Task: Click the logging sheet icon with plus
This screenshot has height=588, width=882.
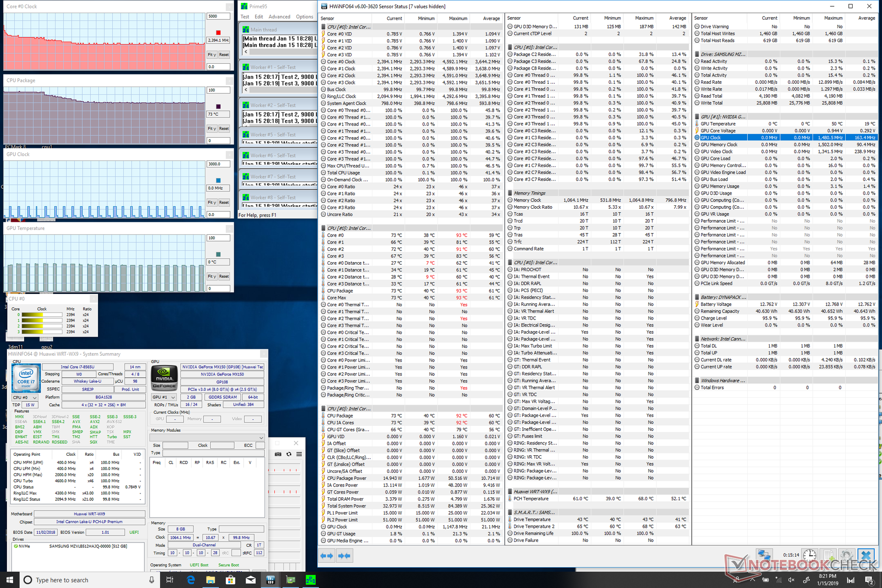Action: coord(828,556)
